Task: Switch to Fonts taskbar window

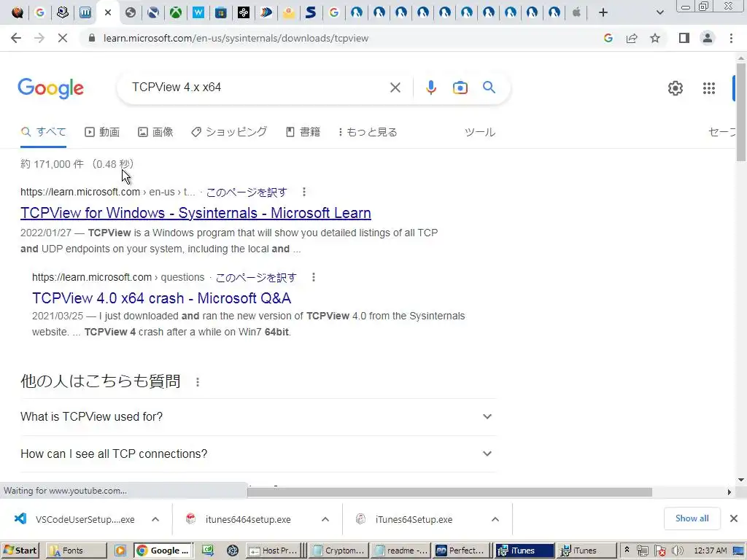Action: click(77, 551)
